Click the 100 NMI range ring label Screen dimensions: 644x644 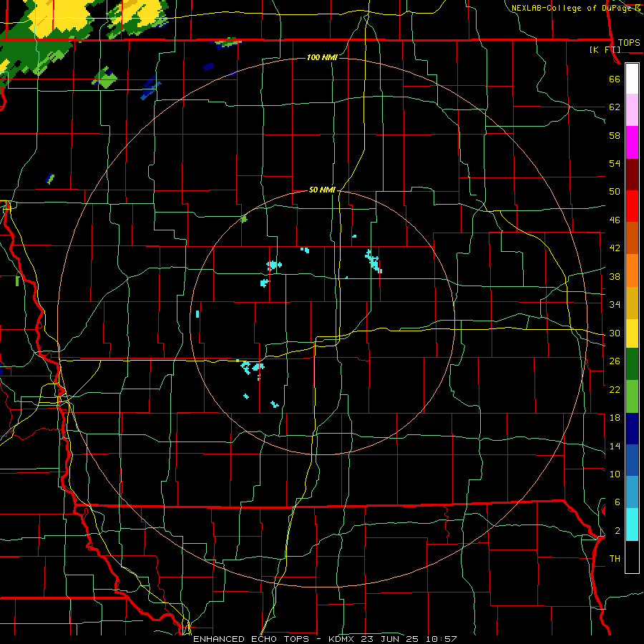click(x=322, y=57)
